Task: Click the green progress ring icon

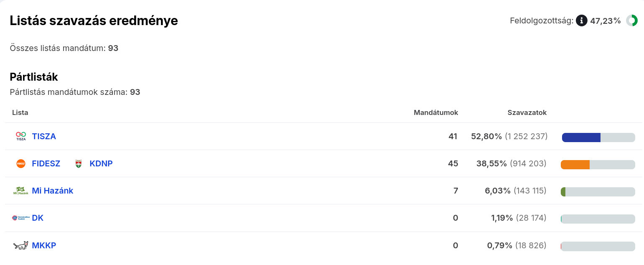Action: pyautogui.click(x=631, y=20)
